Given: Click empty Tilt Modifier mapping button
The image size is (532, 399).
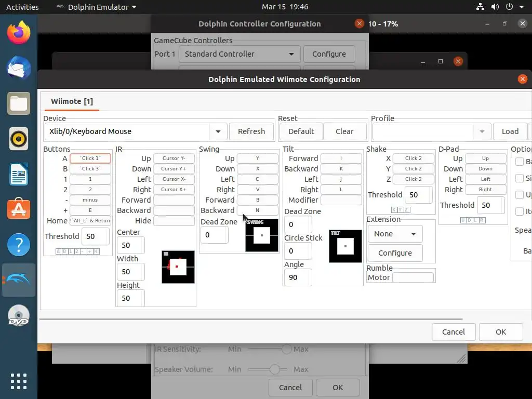Looking at the screenshot, I should [341, 200].
